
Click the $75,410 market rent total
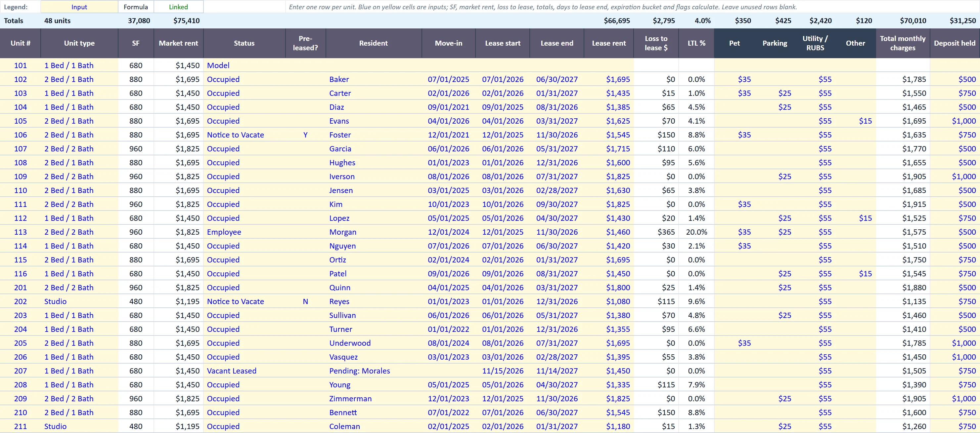178,20
